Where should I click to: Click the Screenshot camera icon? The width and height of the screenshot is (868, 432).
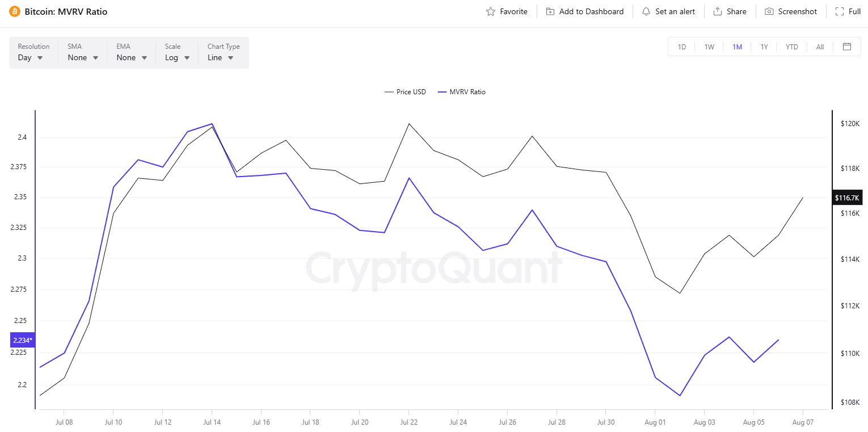769,11
